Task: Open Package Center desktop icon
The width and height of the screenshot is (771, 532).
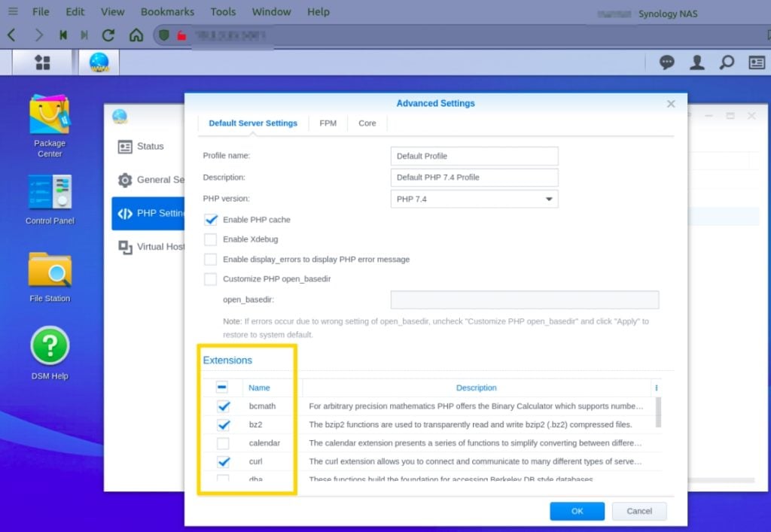Action: (x=50, y=126)
